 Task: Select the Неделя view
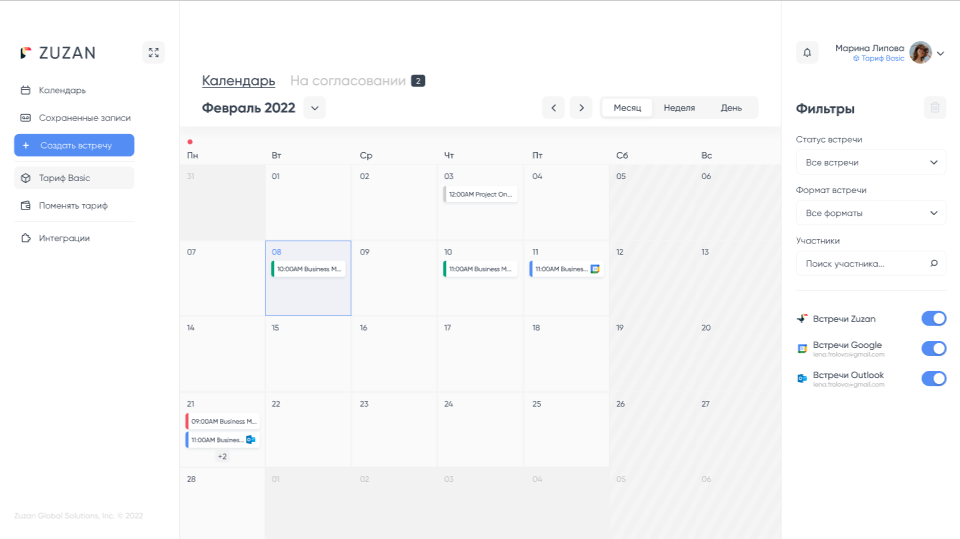[x=679, y=108]
